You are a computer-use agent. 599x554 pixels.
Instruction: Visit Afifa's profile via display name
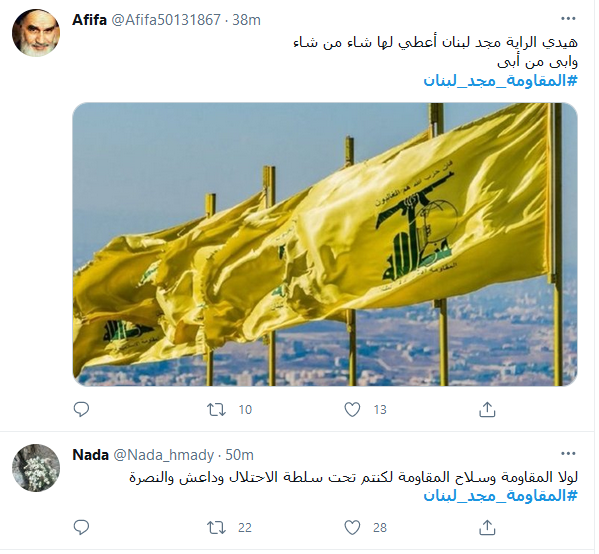(x=89, y=19)
